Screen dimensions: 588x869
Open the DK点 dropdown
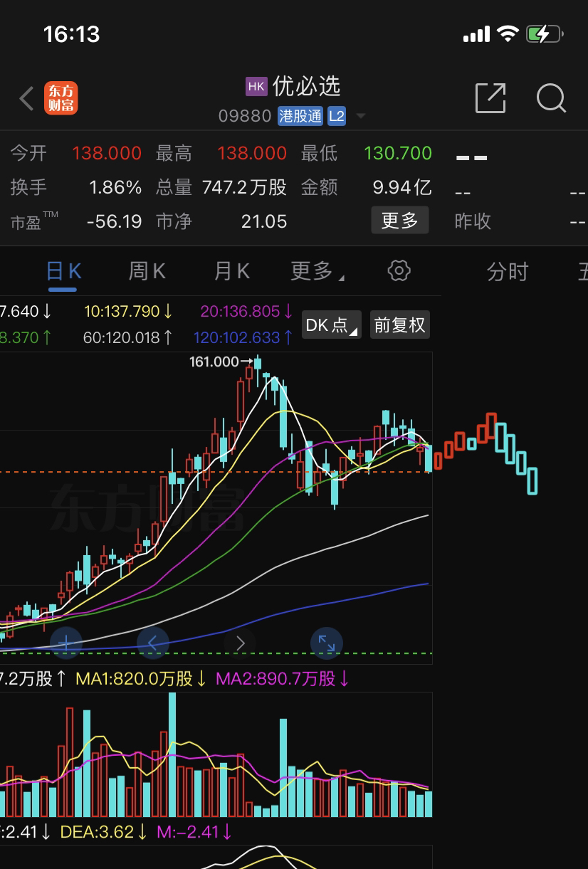tap(332, 325)
